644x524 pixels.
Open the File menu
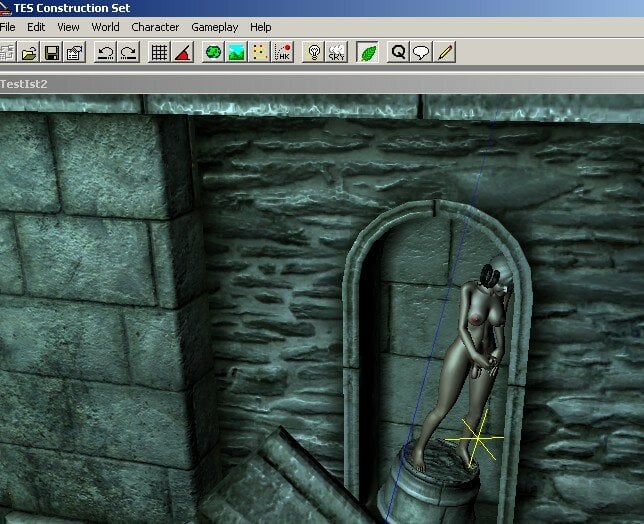tap(7, 27)
